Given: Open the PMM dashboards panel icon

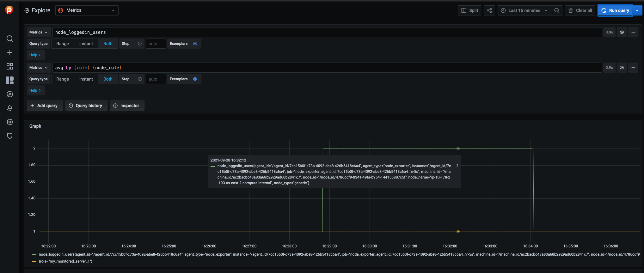Looking at the screenshot, I should pos(10,80).
